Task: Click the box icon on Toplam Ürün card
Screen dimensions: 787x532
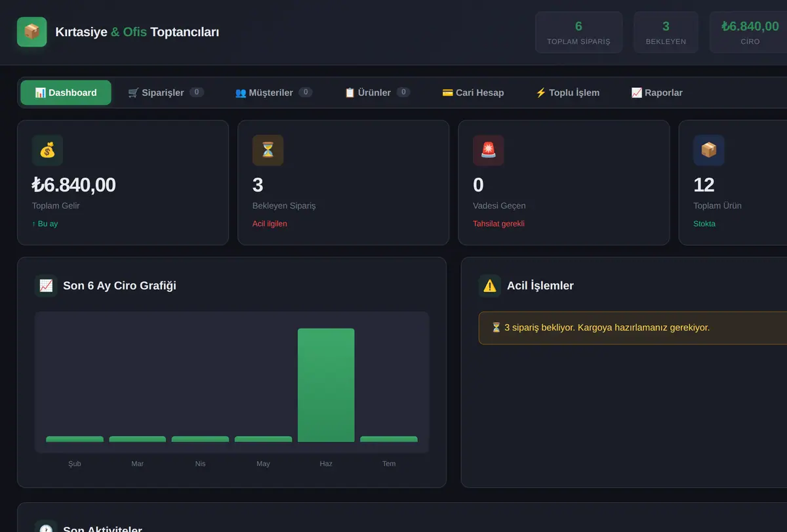Action: [708, 150]
